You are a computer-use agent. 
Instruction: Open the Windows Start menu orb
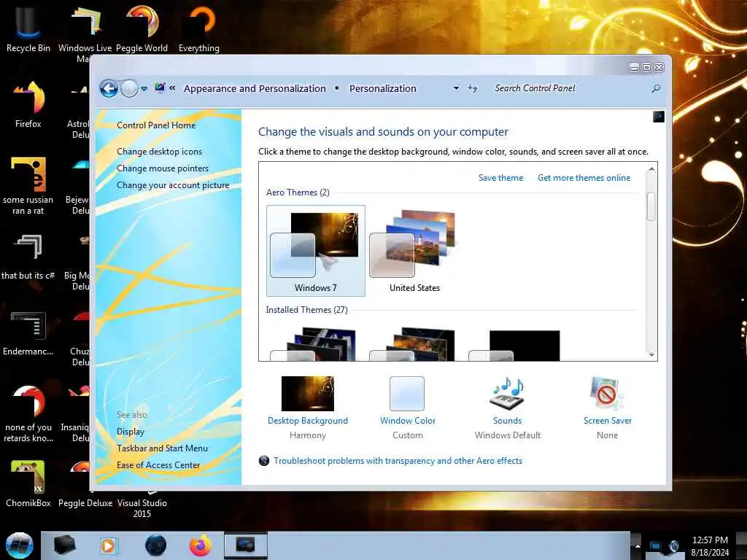(x=19, y=545)
